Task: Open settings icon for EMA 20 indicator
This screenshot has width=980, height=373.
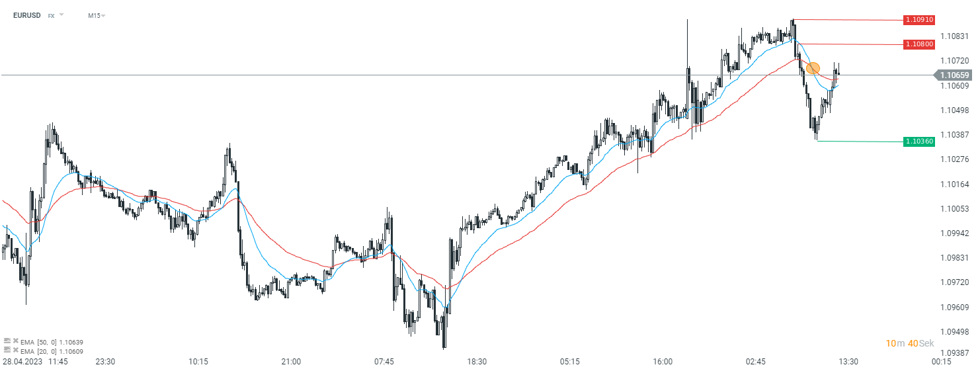Action: tap(7, 351)
